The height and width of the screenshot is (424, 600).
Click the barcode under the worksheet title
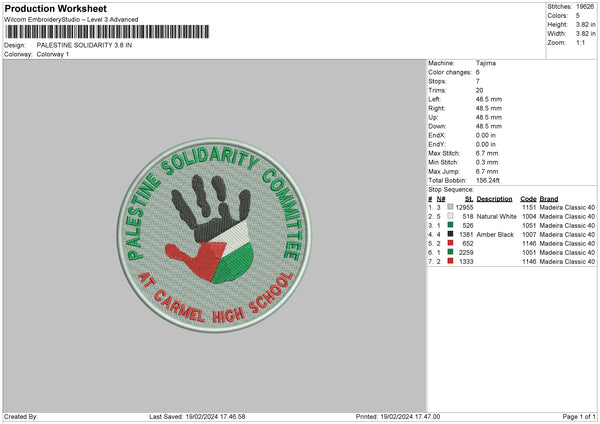107,32
